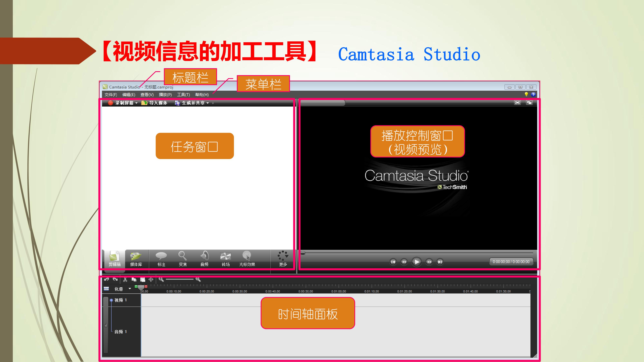Click the 0:00:30;00 mark on ruler
The height and width of the screenshot is (362, 644).
(x=239, y=291)
